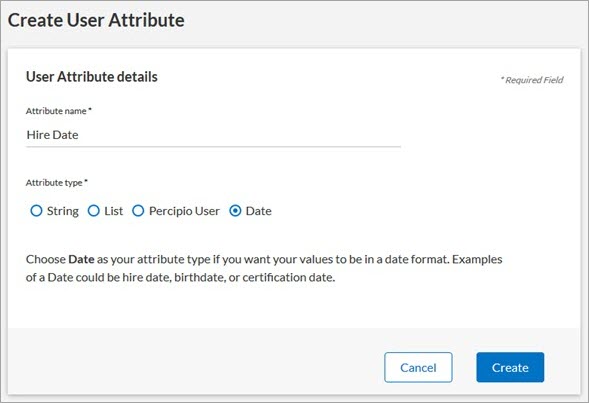Focus the Attribute name input field
The height and width of the screenshot is (403, 589).
point(213,135)
